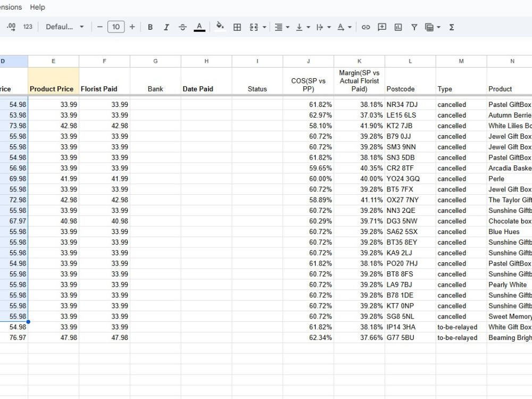532x399 pixels.
Task: Click the Postcode header cell
Action: (410, 81)
